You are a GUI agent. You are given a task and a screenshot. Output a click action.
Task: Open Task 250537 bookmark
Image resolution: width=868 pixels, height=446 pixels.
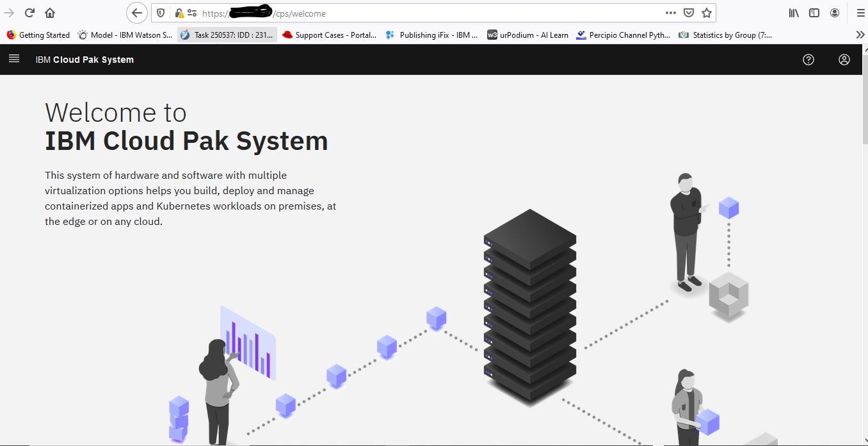click(227, 35)
